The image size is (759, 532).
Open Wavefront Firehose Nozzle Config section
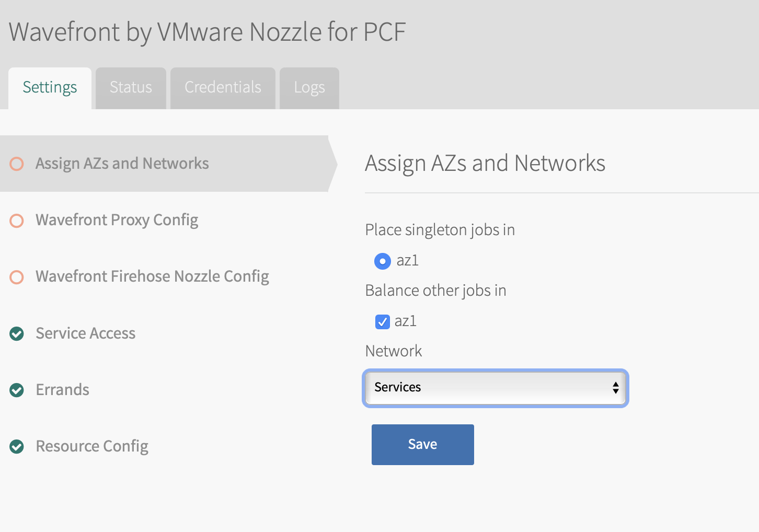pyautogui.click(x=152, y=276)
